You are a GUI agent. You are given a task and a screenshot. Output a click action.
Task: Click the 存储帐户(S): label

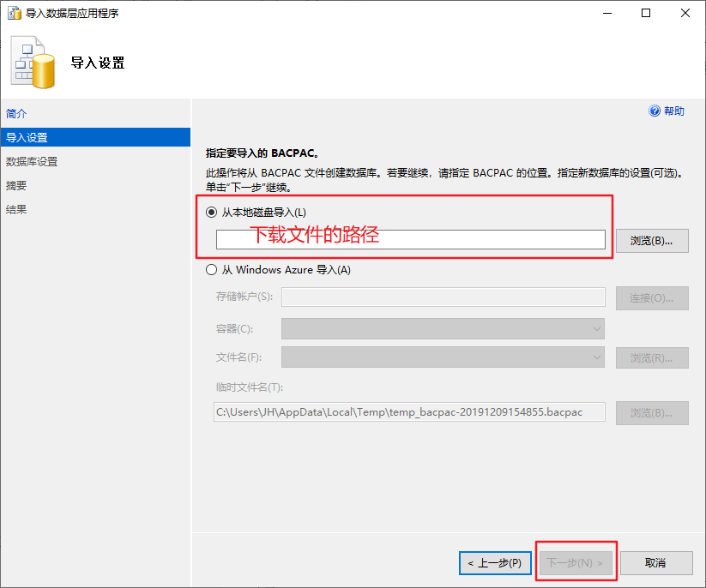pyautogui.click(x=244, y=297)
